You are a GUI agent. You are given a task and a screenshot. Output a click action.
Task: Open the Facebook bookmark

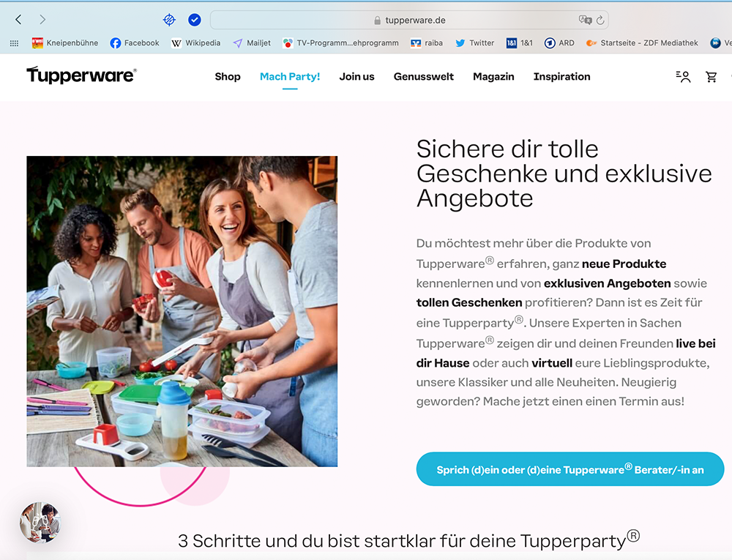pyautogui.click(x=135, y=43)
